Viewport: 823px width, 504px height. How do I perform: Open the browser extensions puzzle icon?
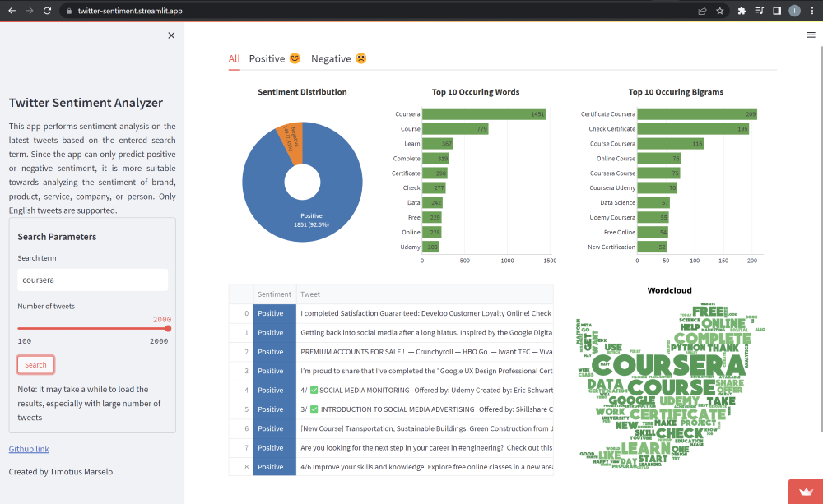coord(742,11)
